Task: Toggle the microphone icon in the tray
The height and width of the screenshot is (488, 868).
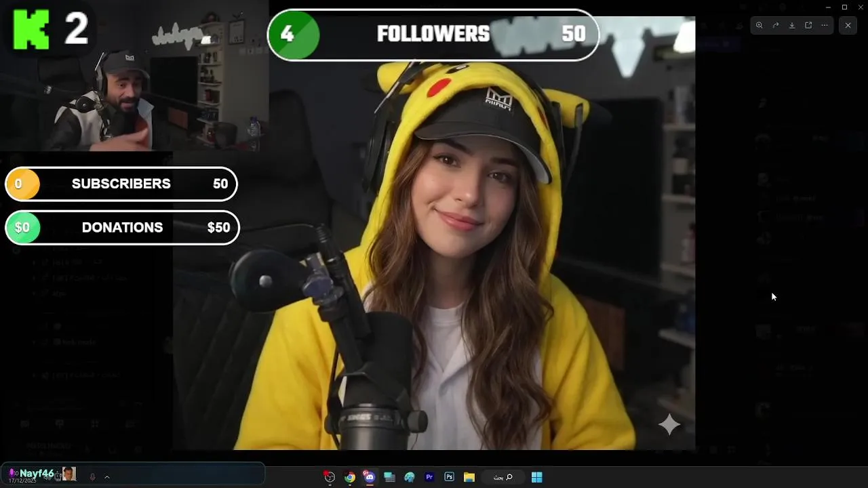Action: (x=92, y=477)
